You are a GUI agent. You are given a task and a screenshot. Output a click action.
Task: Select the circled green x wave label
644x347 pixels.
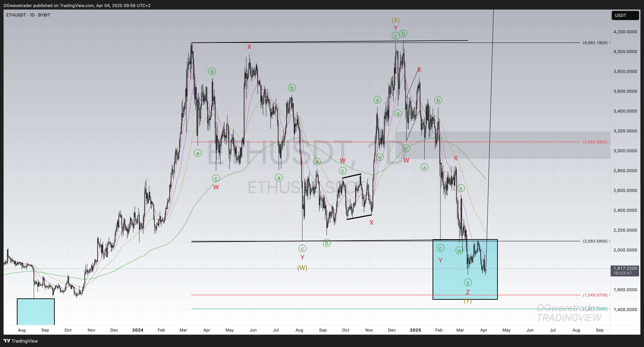click(x=461, y=188)
